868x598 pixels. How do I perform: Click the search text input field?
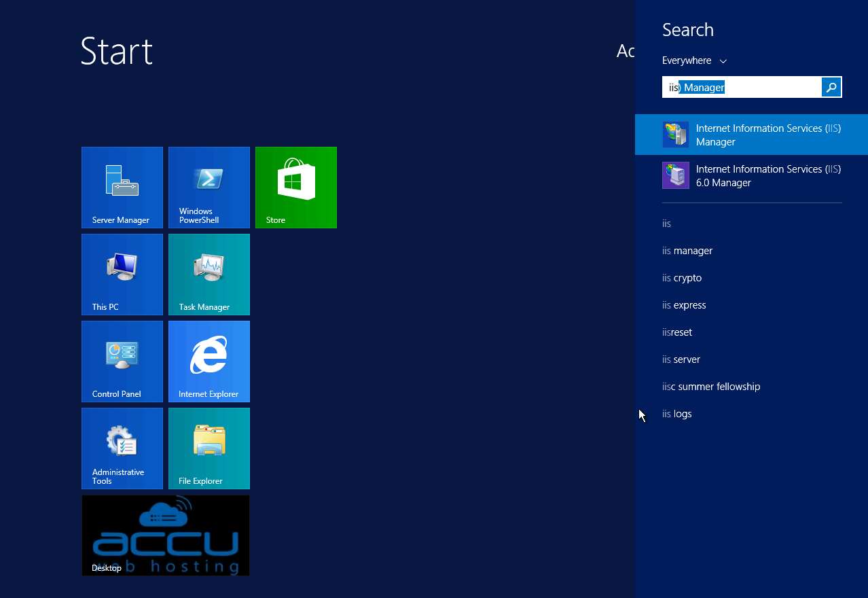[x=742, y=87]
